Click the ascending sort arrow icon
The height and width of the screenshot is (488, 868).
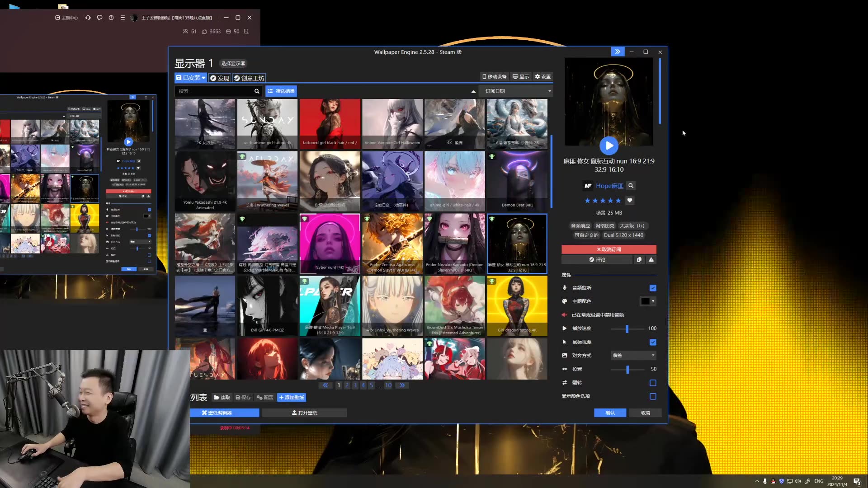click(473, 91)
